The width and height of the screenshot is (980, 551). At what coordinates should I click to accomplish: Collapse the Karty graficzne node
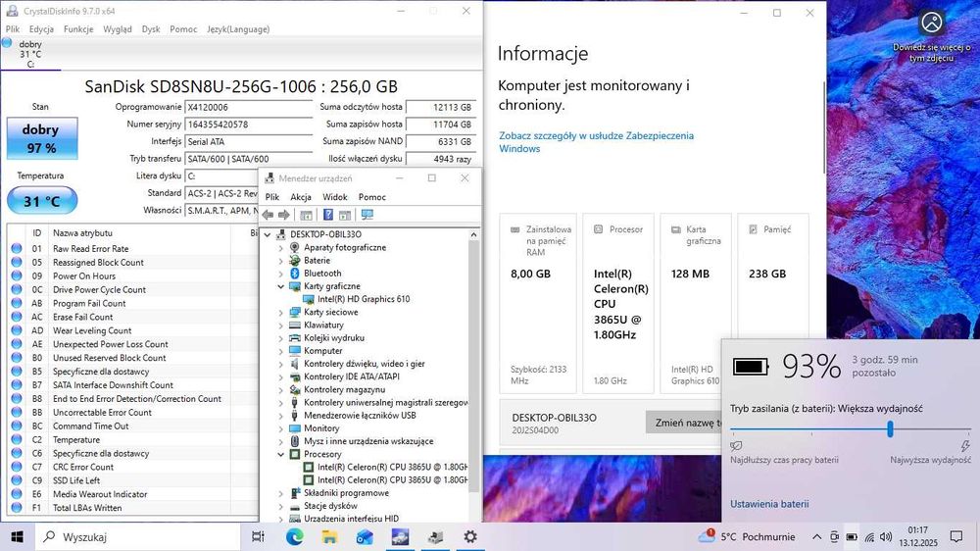pos(280,286)
